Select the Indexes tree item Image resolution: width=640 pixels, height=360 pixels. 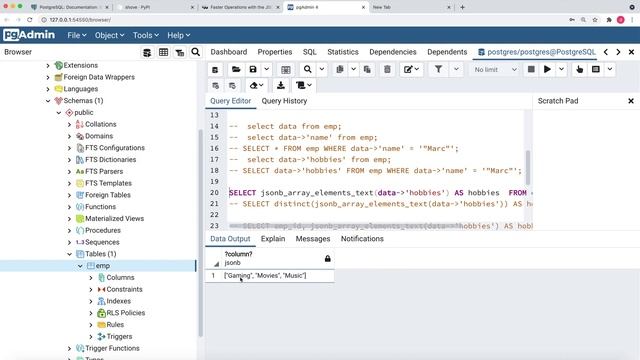[118, 301]
